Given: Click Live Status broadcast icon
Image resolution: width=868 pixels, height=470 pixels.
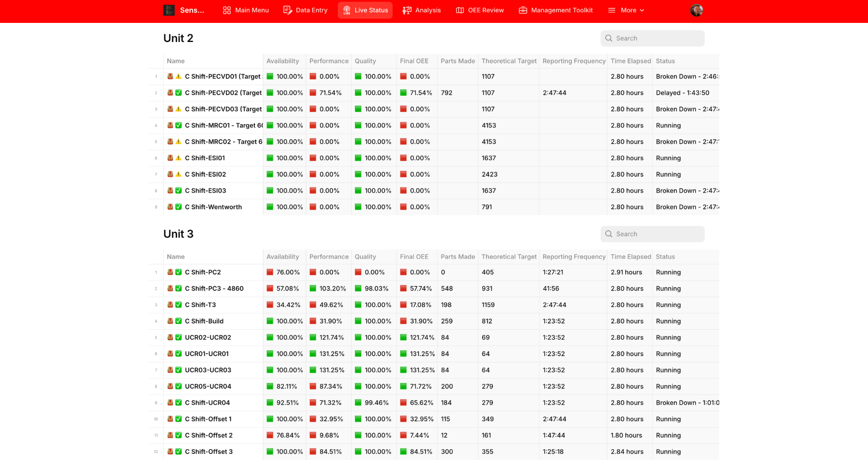Looking at the screenshot, I should point(347,10).
